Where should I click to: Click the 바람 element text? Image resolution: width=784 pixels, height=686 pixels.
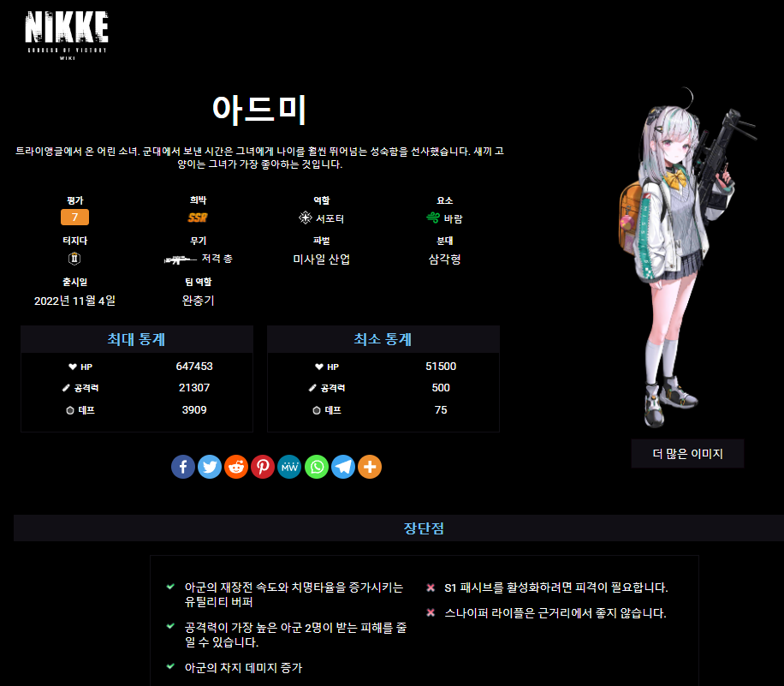(x=454, y=218)
